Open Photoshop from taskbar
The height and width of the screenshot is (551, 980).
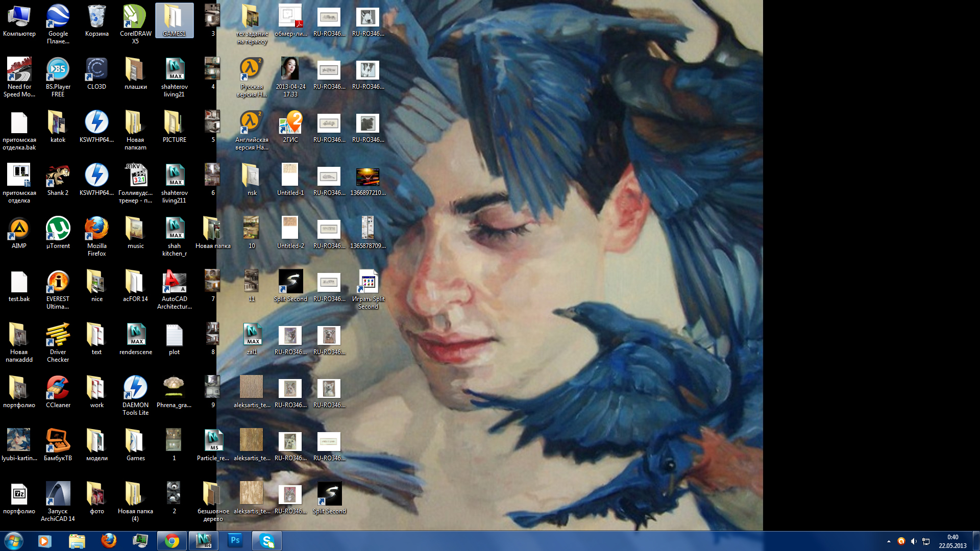(235, 541)
